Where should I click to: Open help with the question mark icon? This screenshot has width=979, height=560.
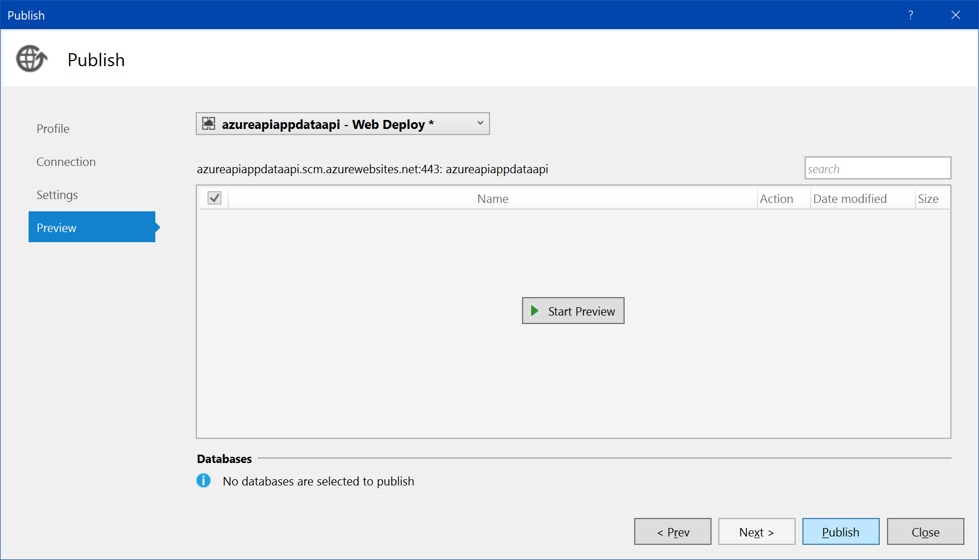tap(911, 15)
